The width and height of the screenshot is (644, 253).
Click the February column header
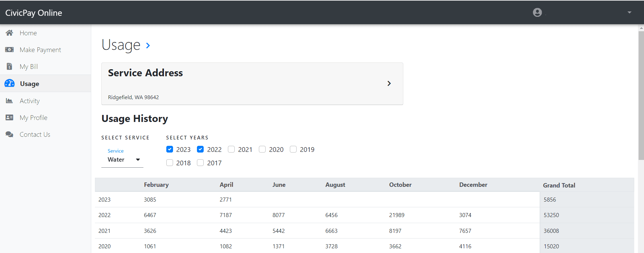click(156, 185)
